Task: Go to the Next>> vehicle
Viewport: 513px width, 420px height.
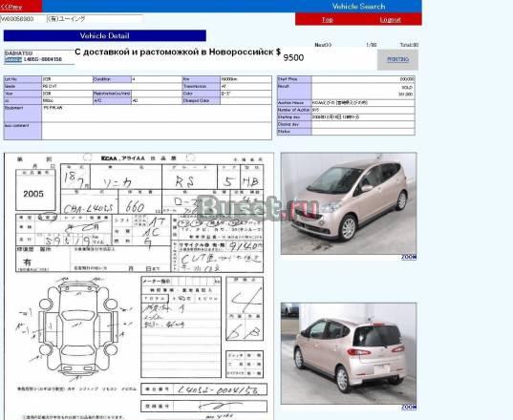Action: point(323,45)
